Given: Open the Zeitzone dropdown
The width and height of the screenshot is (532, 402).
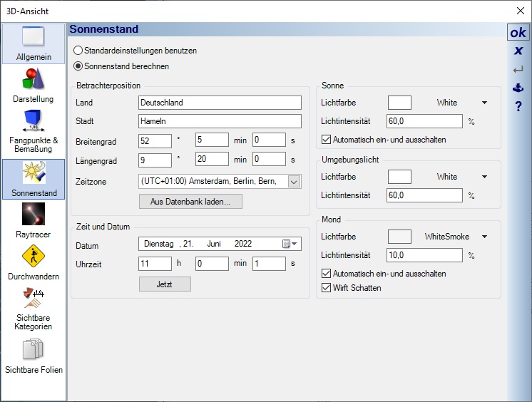Looking at the screenshot, I should click(294, 182).
